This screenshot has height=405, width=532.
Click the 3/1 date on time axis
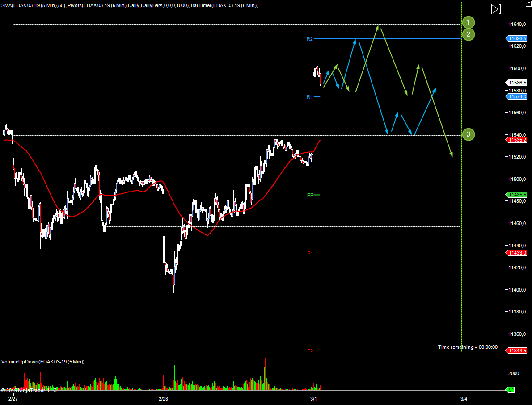point(313,399)
